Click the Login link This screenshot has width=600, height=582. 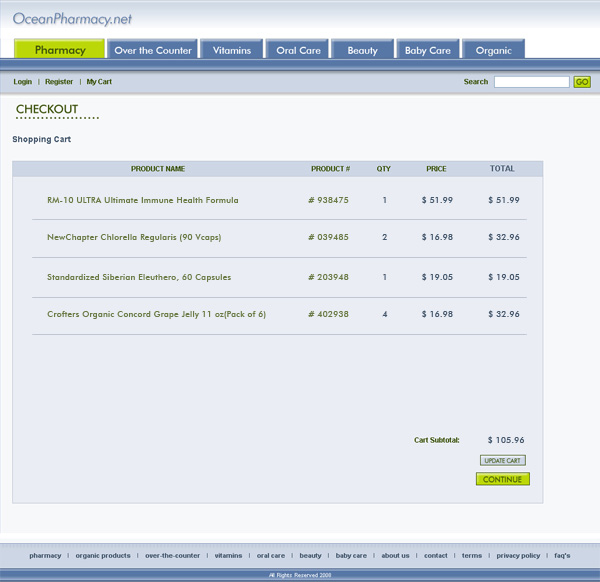(x=23, y=82)
